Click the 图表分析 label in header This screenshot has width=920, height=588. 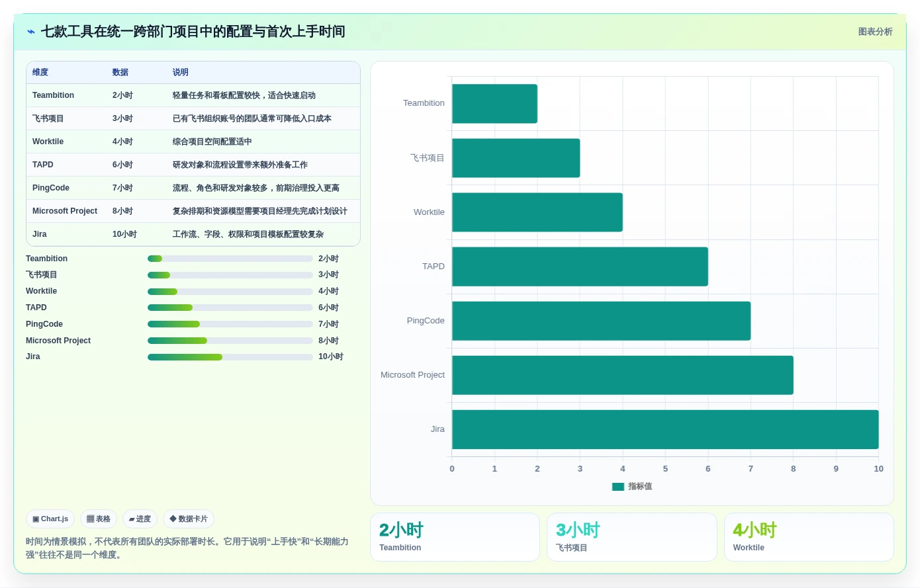pos(875,32)
